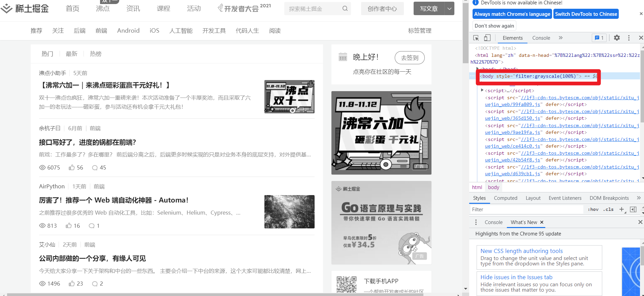Open comment icon on Automa article
644x296 pixels.
pos(92,226)
